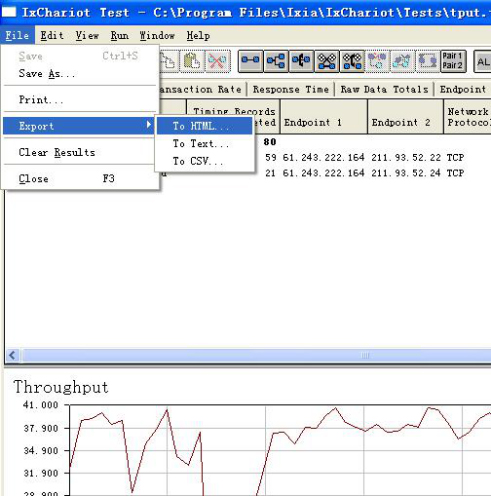This screenshot has width=491, height=496.
Task: Click the horizontal scrollbar left arrow
Action: click(x=13, y=355)
